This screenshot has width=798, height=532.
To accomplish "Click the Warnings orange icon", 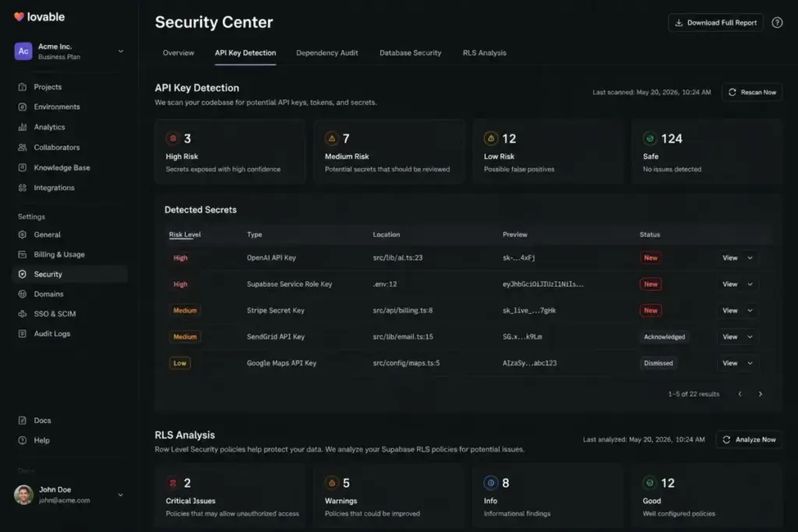I will point(332,483).
